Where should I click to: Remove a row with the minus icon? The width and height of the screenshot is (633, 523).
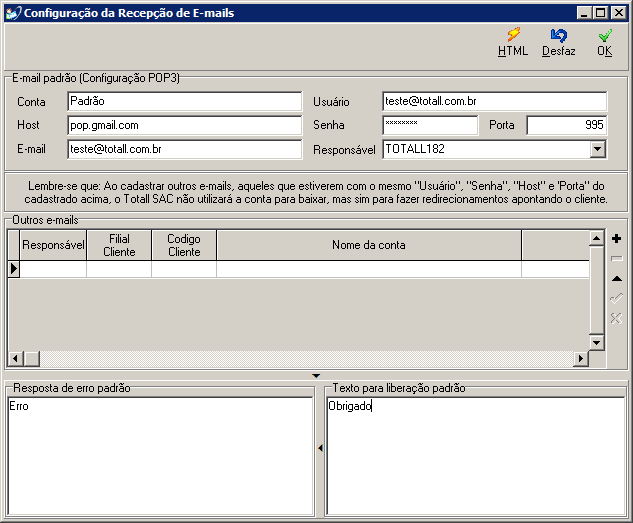tap(616, 258)
